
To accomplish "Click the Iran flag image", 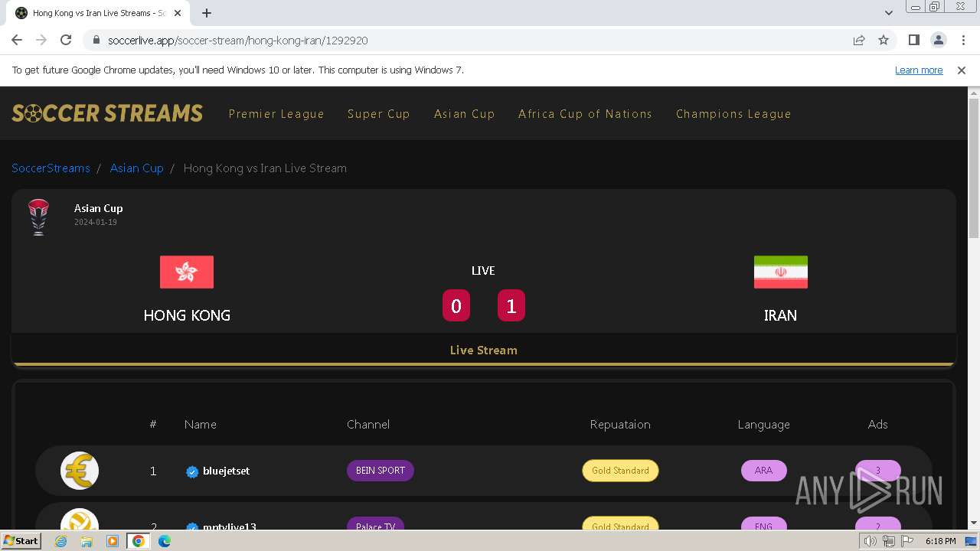I will coord(781,272).
